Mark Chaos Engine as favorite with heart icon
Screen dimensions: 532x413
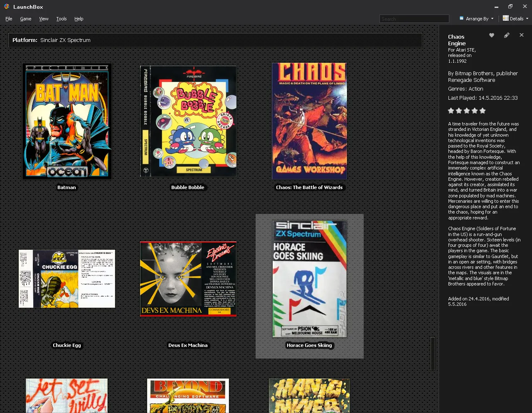point(492,35)
